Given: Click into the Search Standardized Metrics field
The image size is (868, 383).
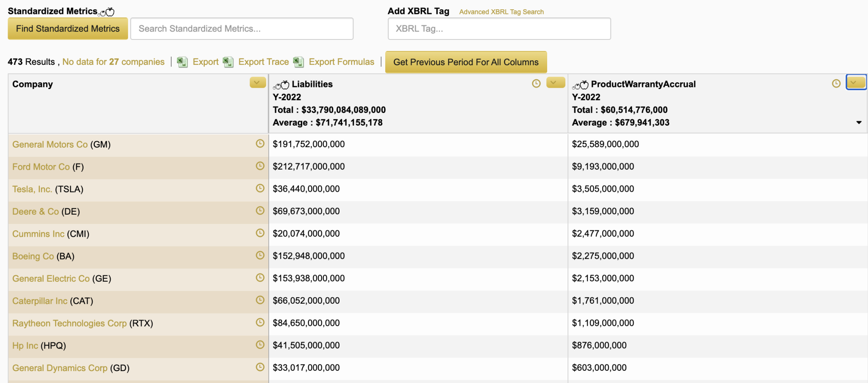Looking at the screenshot, I should coord(242,29).
